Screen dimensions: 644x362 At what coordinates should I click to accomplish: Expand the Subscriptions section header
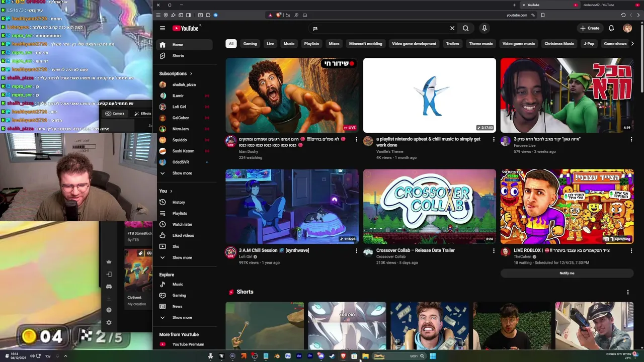pos(176,73)
